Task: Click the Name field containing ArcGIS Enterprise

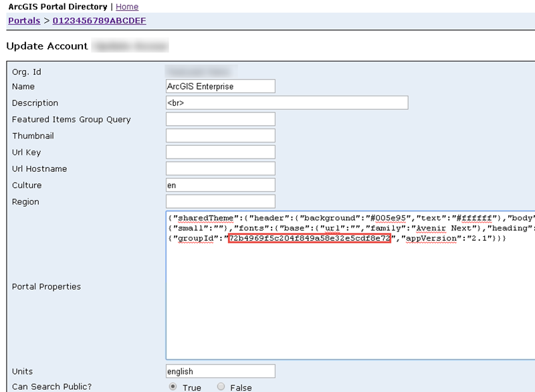Action: tap(221, 86)
